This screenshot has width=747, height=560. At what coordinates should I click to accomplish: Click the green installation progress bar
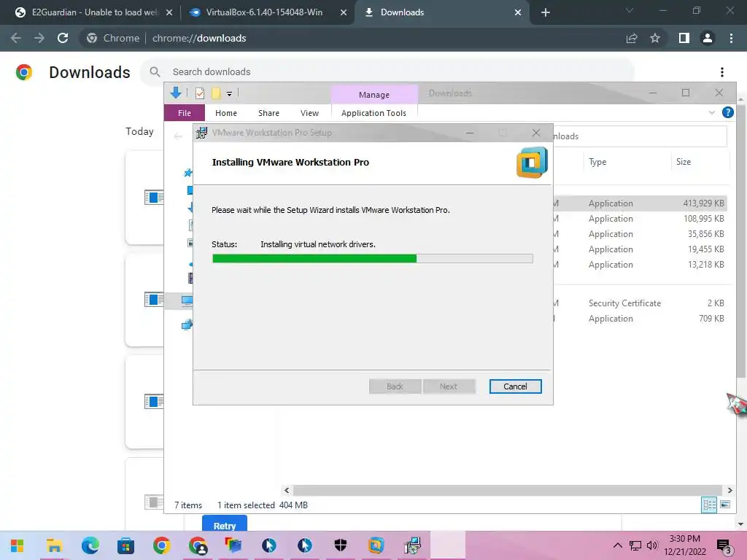pyautogui.click(x=372, y=259)
